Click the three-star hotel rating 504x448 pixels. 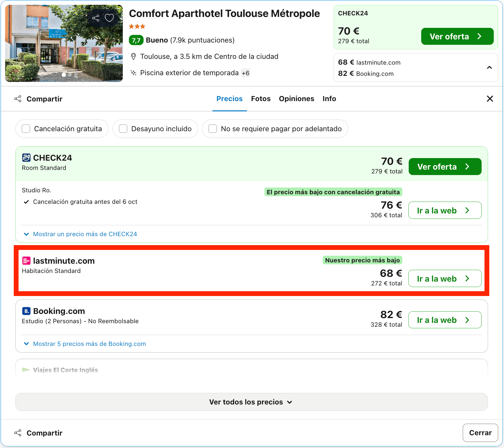point(137,27)
